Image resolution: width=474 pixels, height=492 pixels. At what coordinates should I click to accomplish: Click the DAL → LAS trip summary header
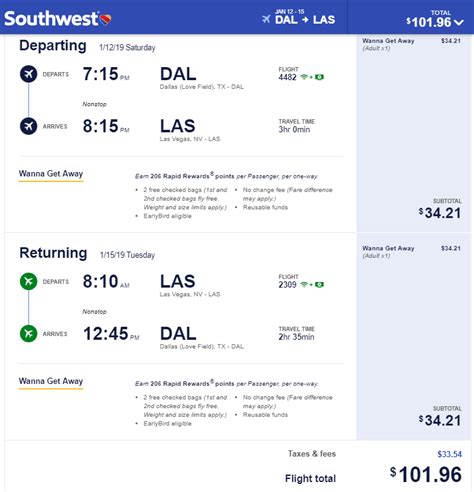coord(305,19)
